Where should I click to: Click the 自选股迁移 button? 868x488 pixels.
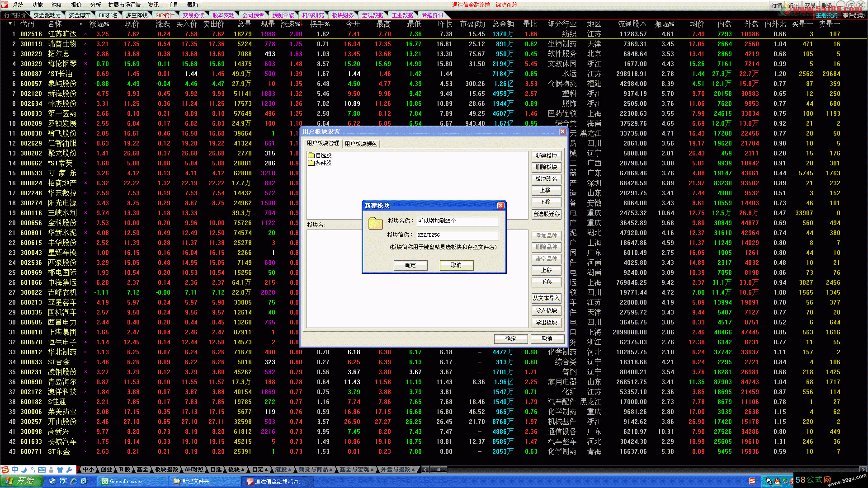click(546, 214)
